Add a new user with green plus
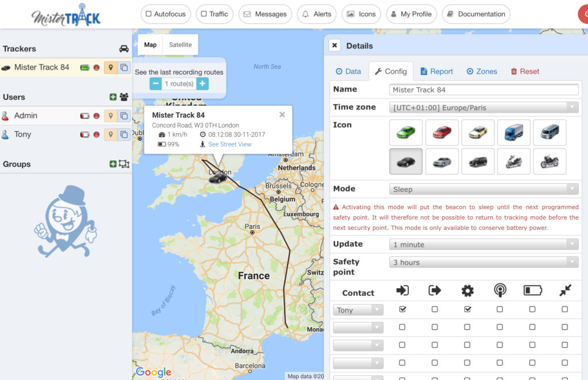Viewport: 588px width, 380px height. [113, 97]
